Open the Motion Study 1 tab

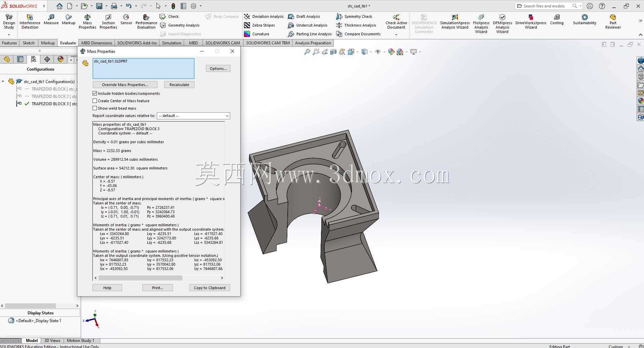pyautogui.click(x=80, y=341)
